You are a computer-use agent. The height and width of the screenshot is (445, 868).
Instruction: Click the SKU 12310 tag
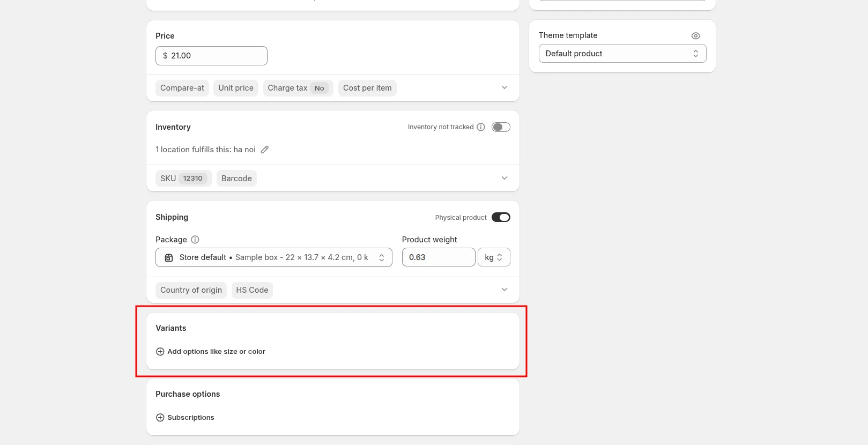(184, 179)
